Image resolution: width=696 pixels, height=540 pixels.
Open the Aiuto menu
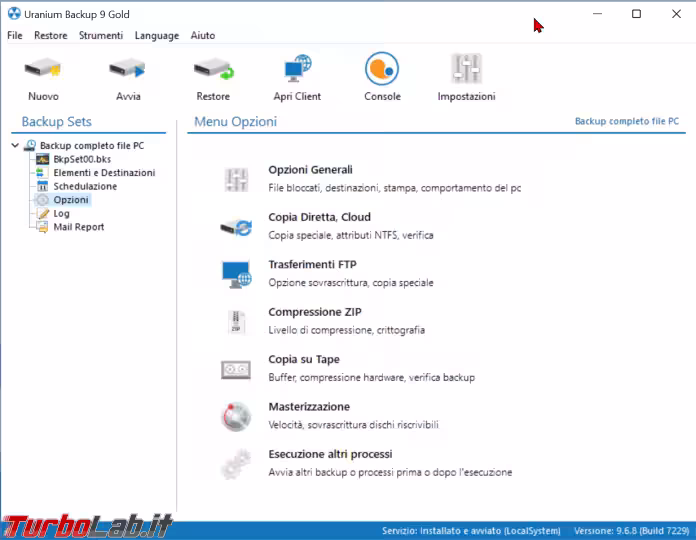[203, 35]
